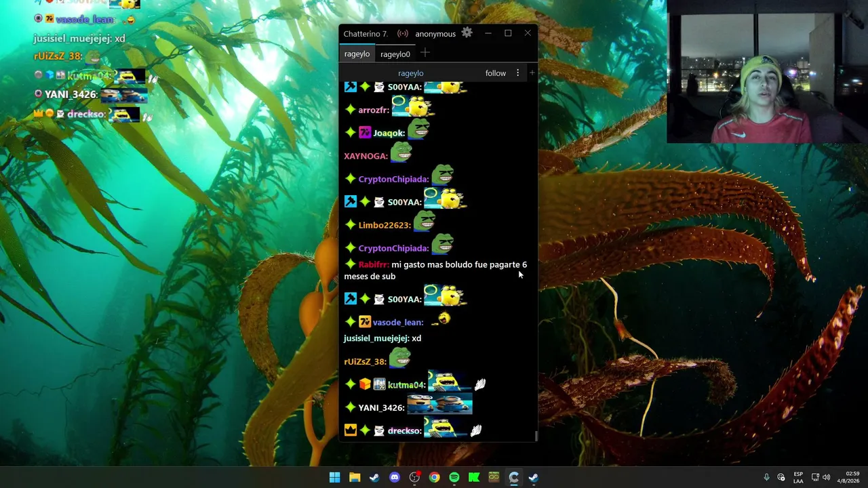The height and width of the screenshot is (488, 868).
Task: Click the Pepe emote after Joaqok
Action: [419, 129]
